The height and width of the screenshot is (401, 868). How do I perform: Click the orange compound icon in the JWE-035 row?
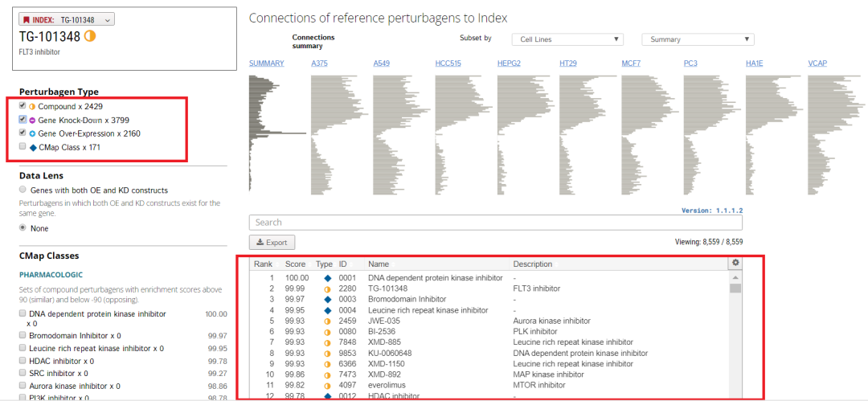tap(327, 321)
